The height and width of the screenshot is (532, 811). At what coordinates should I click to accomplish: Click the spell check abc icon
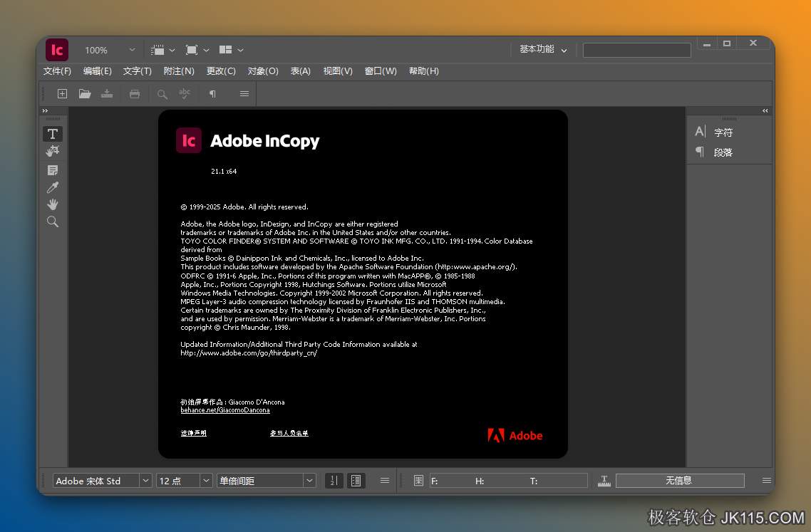click(185, 93)
